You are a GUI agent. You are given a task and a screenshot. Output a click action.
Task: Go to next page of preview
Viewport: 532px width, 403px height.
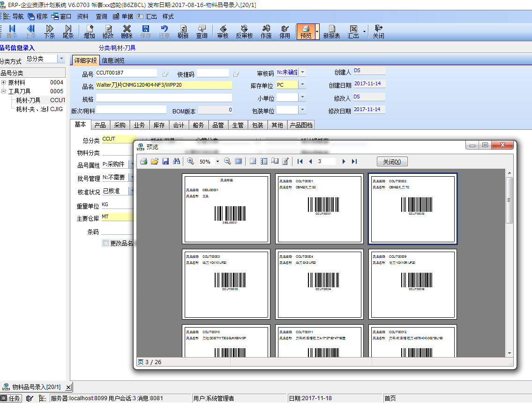click(x=344, y=162)
